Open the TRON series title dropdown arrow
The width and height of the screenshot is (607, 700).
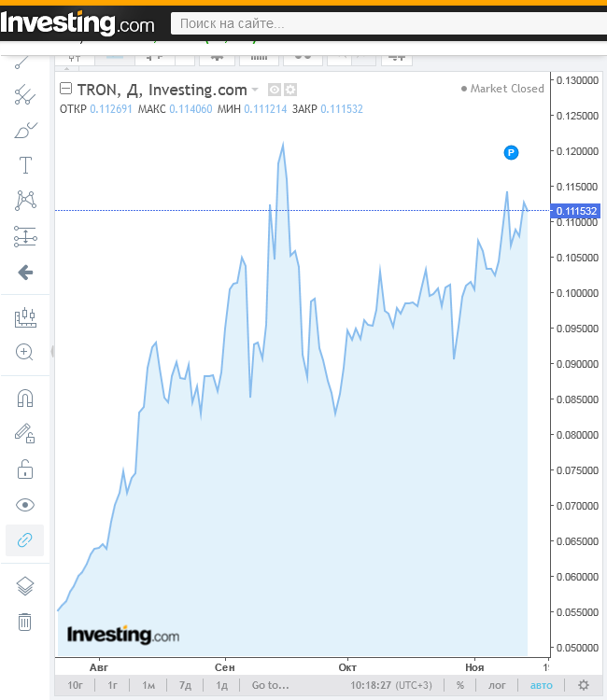[255, 90]
